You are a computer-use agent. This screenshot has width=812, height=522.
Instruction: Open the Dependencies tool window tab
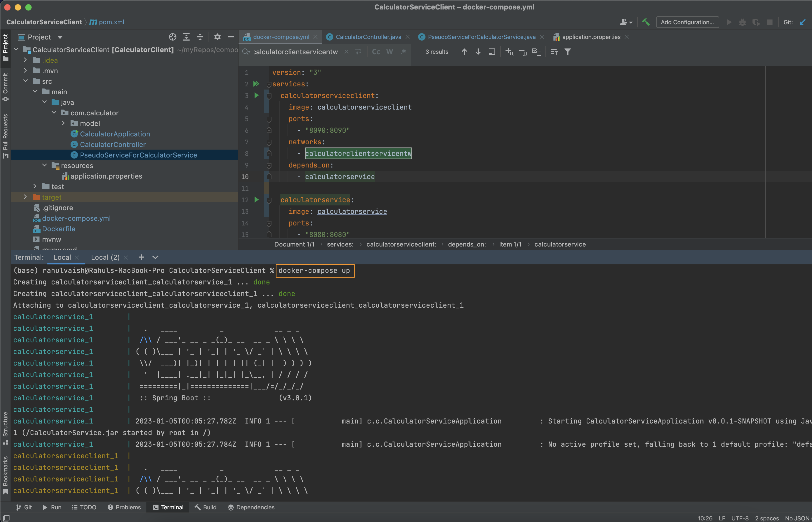click(x=251, y=508)
